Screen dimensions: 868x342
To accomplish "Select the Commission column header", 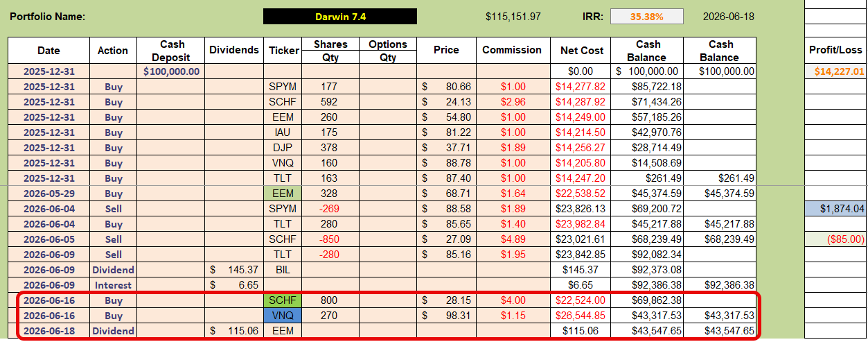I will pyautogui.click(x=512, y=50).
